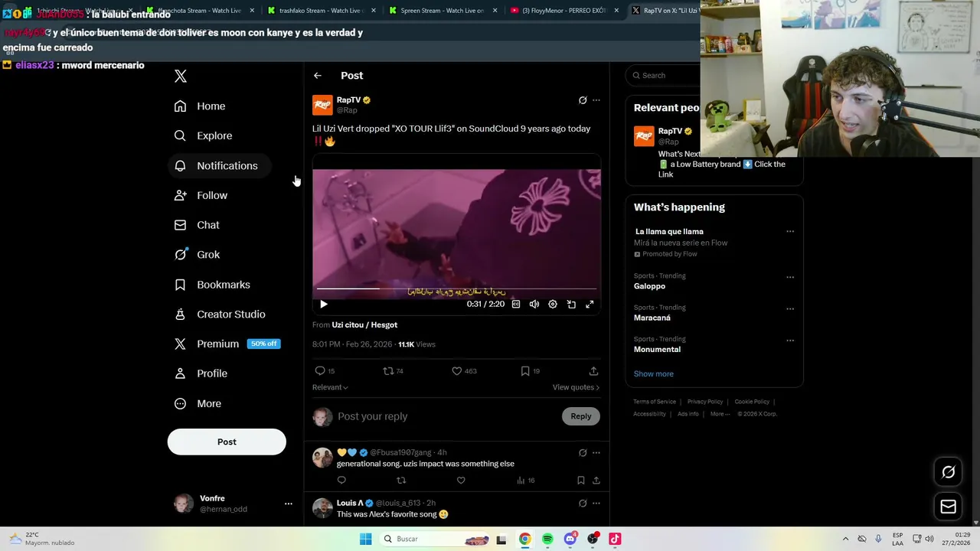Share the Fbusa1907gang comment
Viewport: 980px width, 551px height.
point(596,481)
